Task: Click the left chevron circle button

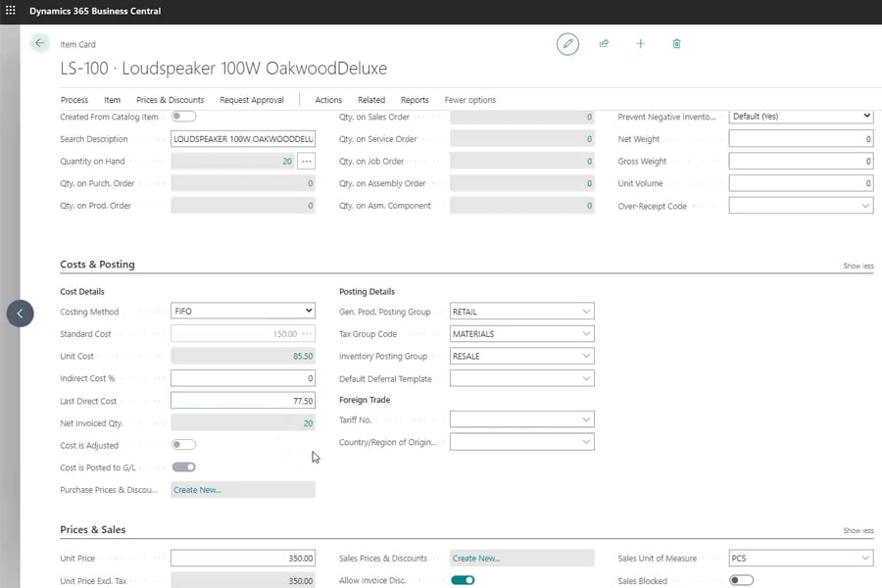Action: 21,314
